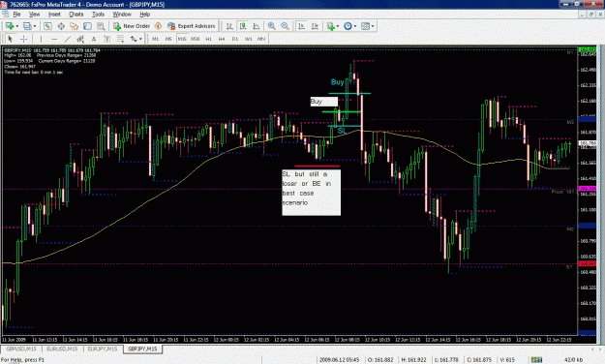
Task: Select the Horizontal Line drawing tool
Action: pos(54,39)
